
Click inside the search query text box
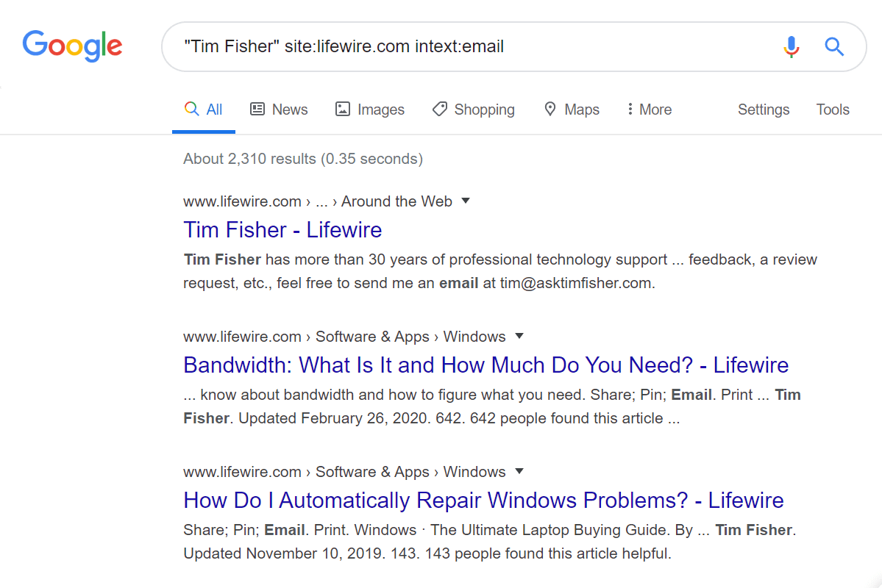click(x=471, y=47)
